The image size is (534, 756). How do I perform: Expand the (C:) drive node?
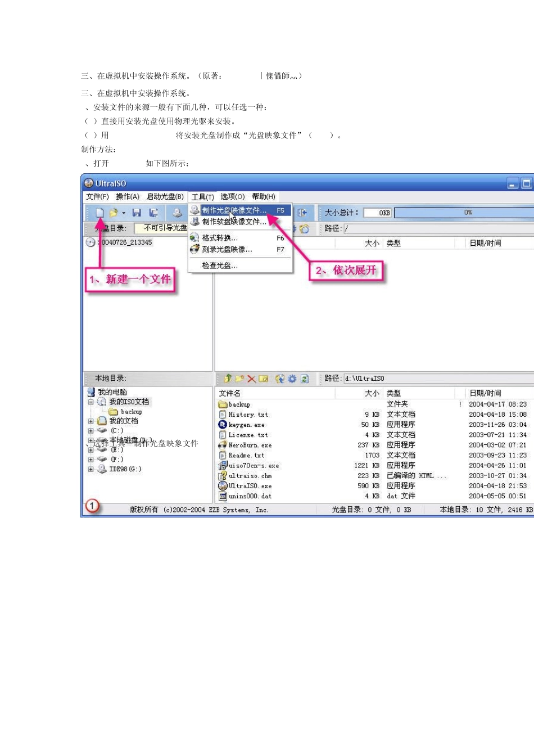coord(90,431)
